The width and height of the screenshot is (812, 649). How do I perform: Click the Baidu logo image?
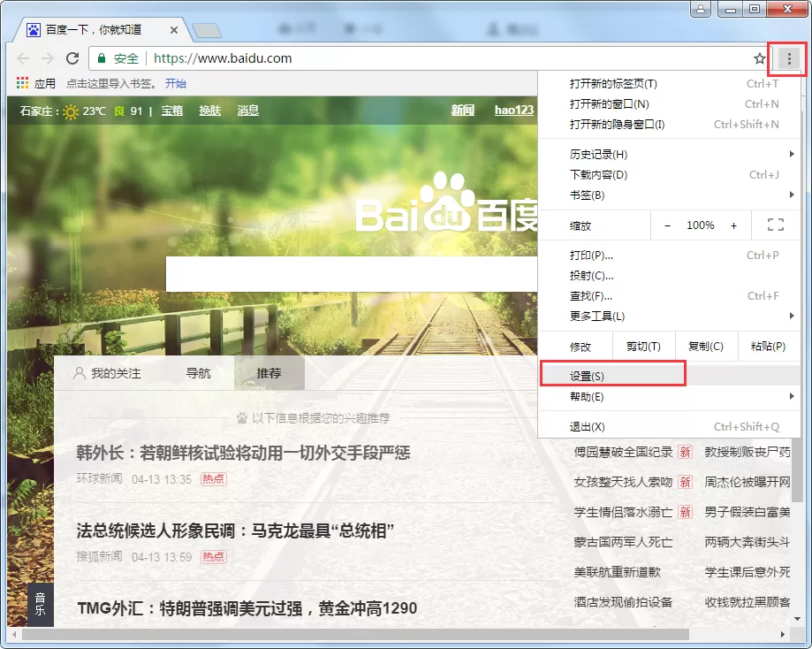(446, 203)
